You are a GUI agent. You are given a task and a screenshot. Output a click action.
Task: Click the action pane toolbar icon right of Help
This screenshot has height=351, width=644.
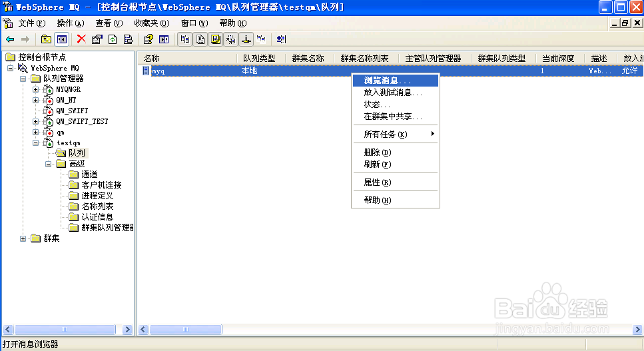(x=164, y=39)
